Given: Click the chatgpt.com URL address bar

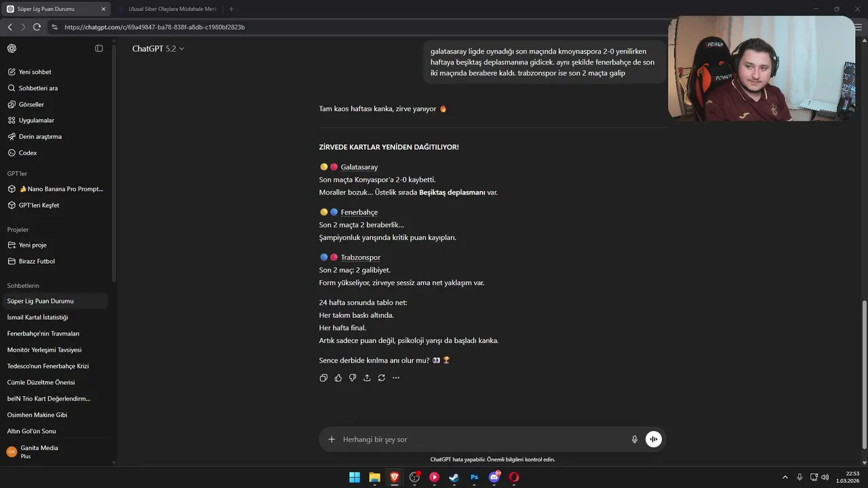Looking at the screenshot, I should [155, 27].
